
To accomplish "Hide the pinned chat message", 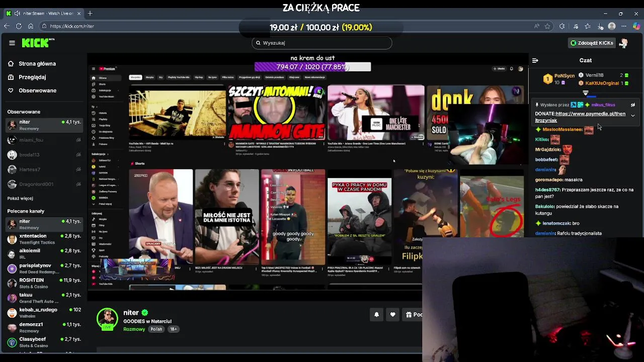I will pyautogui.click(x=633, y=105).
